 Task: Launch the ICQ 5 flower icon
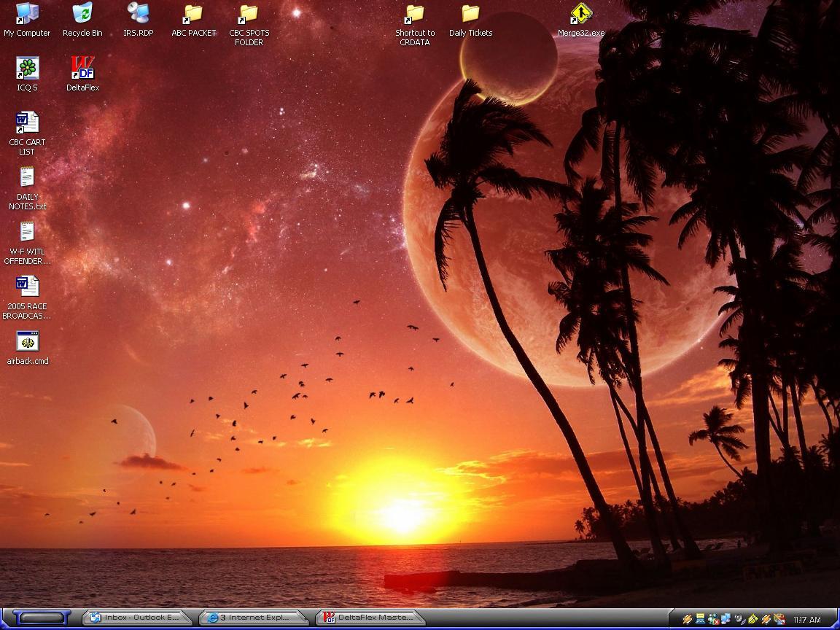(27, 69)
